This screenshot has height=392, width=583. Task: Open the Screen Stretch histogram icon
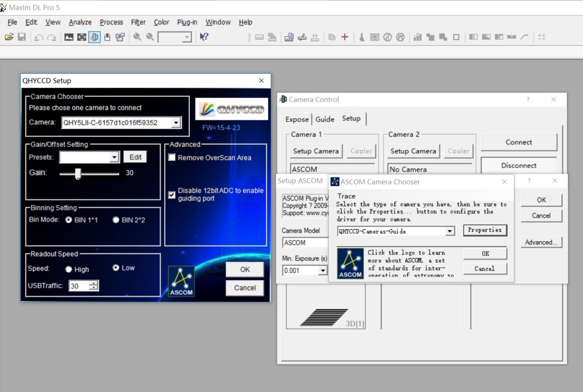pos(69,37)
